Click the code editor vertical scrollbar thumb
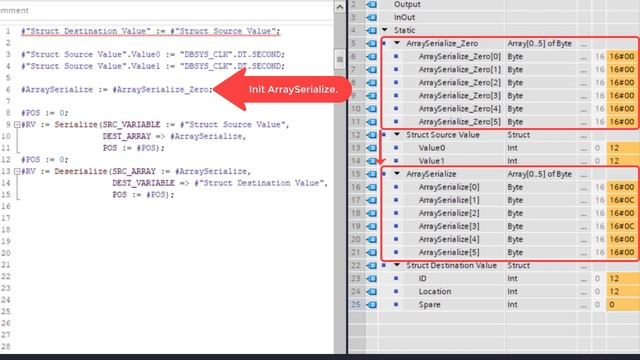Viewport: 640px width, 360px height. coord(340,60)
